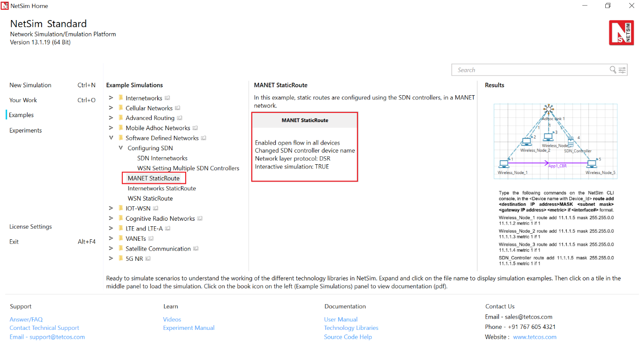Select WSN StaticRoute example
The width and height of the screenshot is (644, 342).
click(150, 198)
